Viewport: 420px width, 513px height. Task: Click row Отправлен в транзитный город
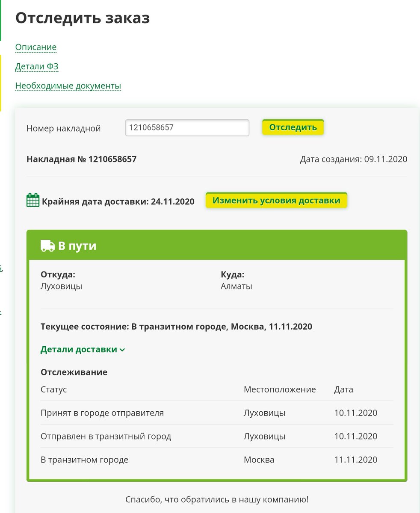[217, 436]
